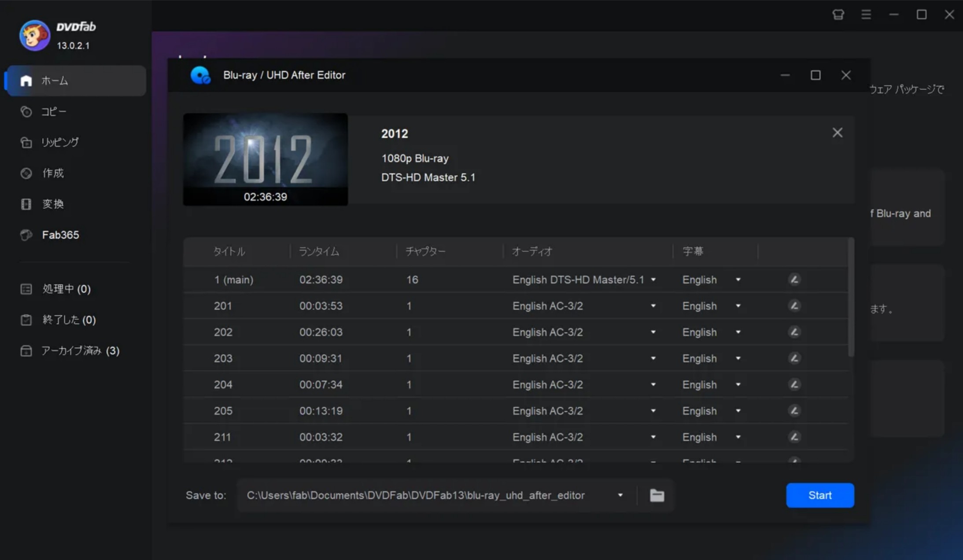
Task: Click the Creator disc icon
Action: click(x=26, y=173)
